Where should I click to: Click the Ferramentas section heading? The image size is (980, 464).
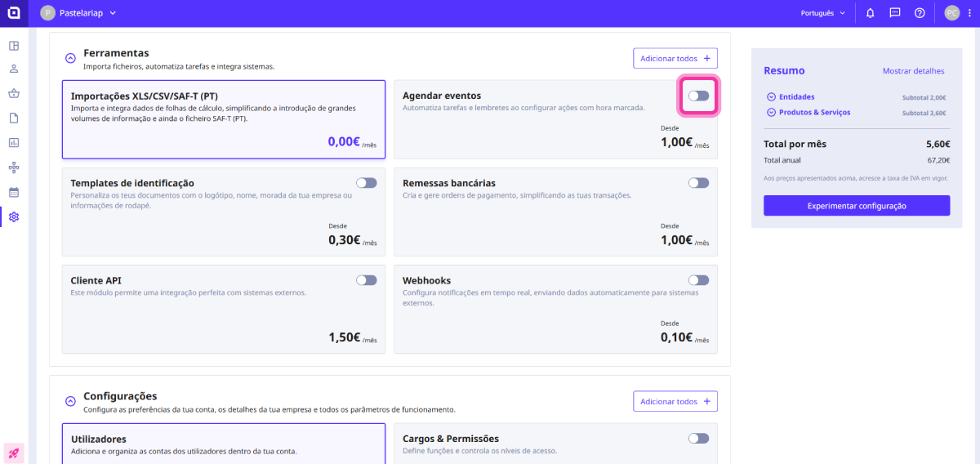click(116, 52)
